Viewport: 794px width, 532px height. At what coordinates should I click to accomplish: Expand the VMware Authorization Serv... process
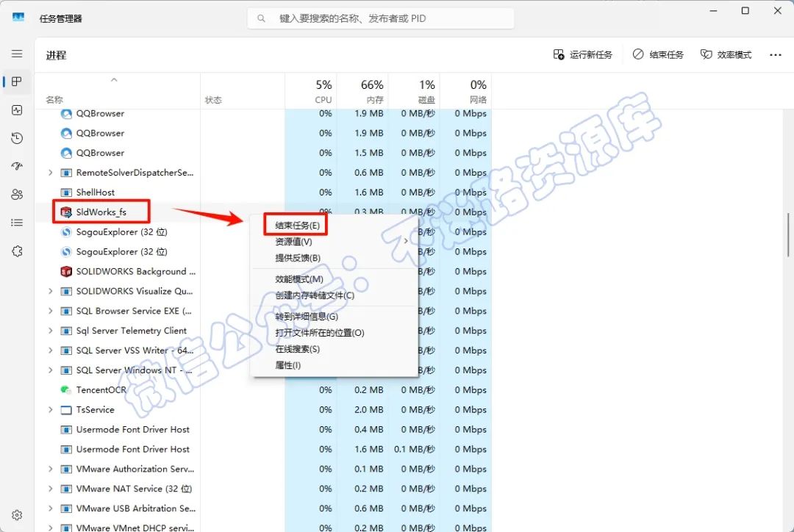(50, 469)
